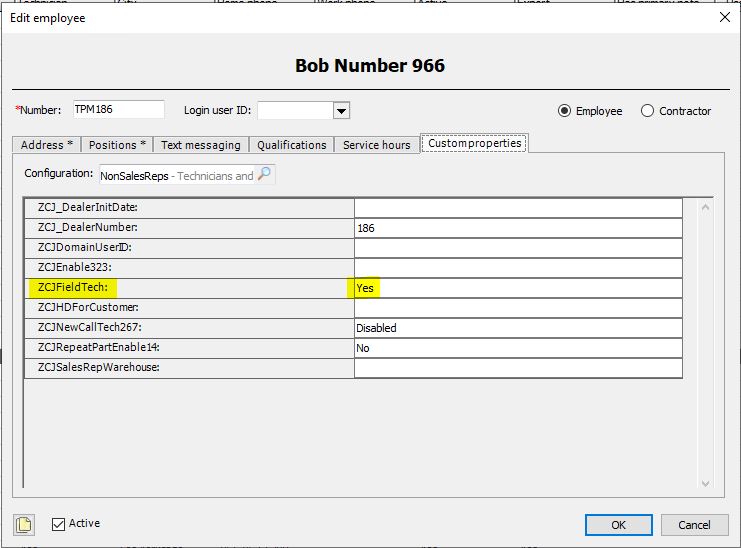The image size is (741, 548).
Task: Go to the Text messaging tab
Action: click(x=200, y=145)
